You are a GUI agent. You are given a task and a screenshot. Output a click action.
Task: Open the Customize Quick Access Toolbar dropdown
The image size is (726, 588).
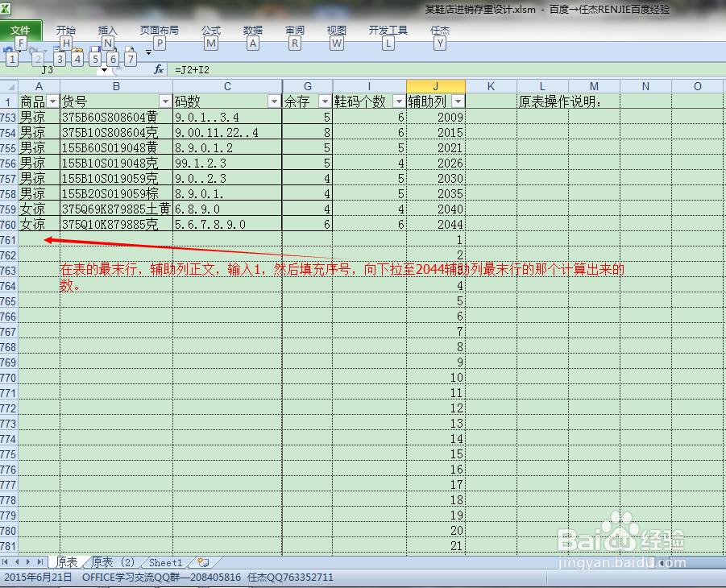148,52
